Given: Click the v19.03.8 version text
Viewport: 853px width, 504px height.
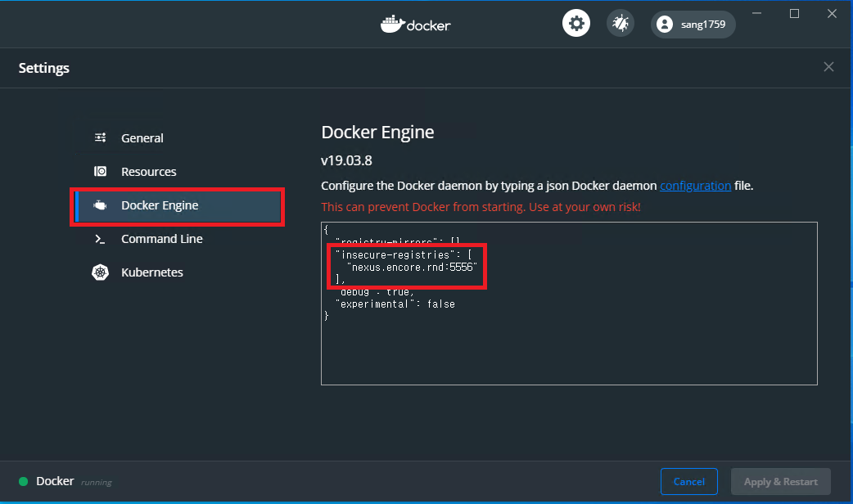Looking at the screenshot, I should (x=346, y=160).
